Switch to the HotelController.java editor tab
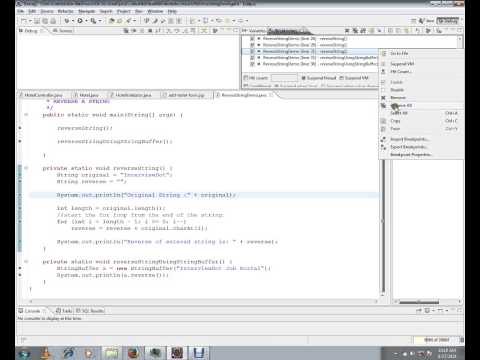 pos(43,95)
